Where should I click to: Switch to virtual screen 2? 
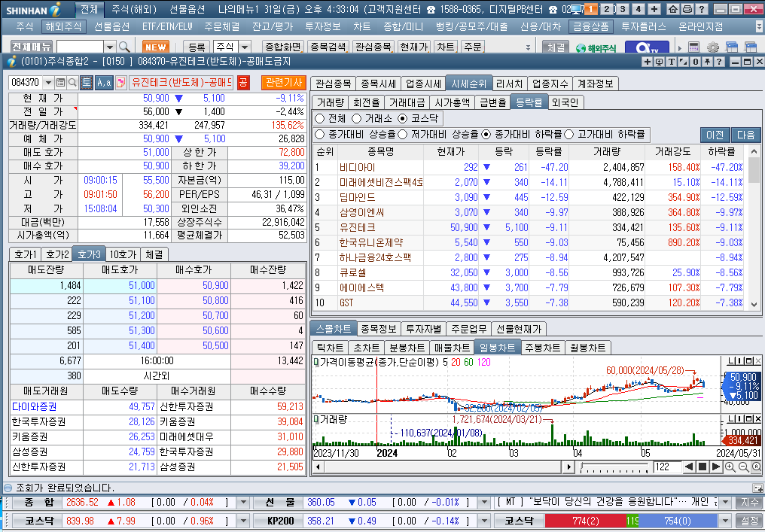606,9
